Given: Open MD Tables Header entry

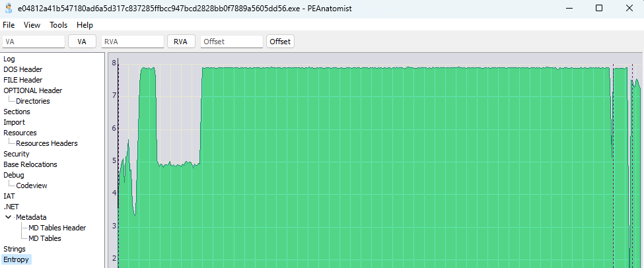Looking at the screenshot, I should (57, 228).
